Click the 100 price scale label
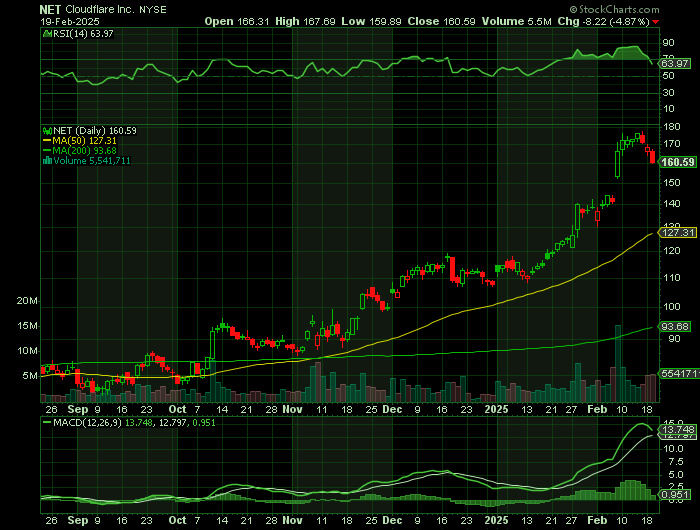 point(671,307)
